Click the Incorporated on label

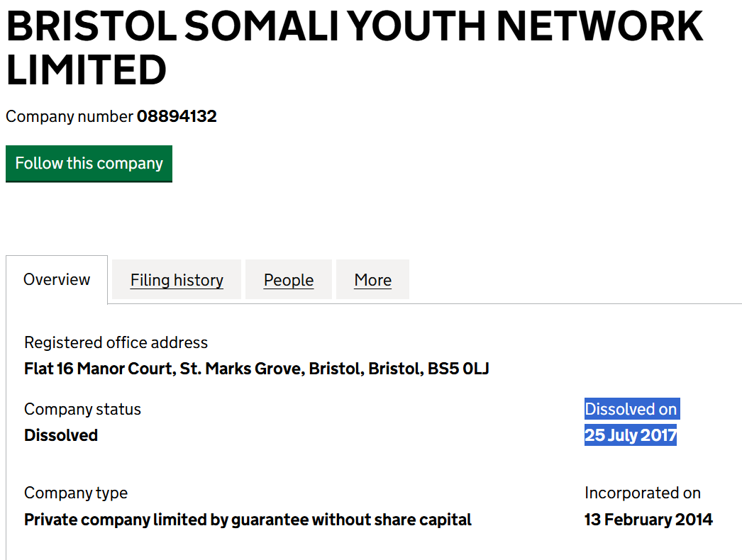click(x=642, y=493)
